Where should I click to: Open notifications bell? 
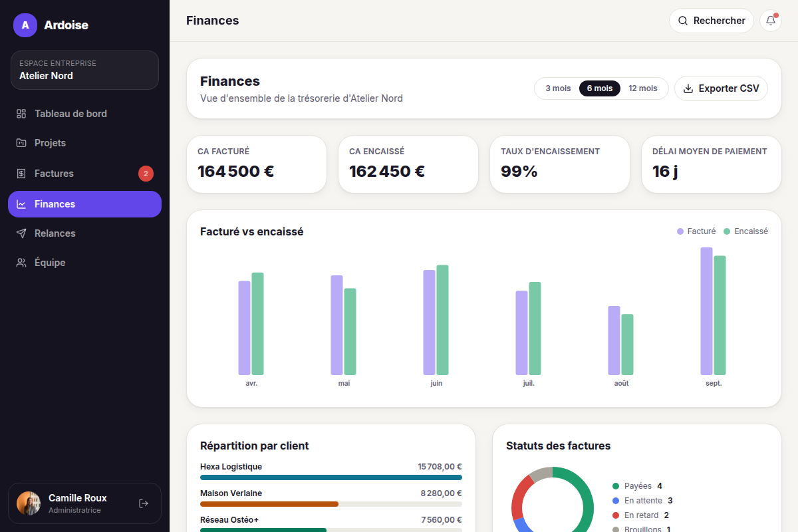(771, 21)
